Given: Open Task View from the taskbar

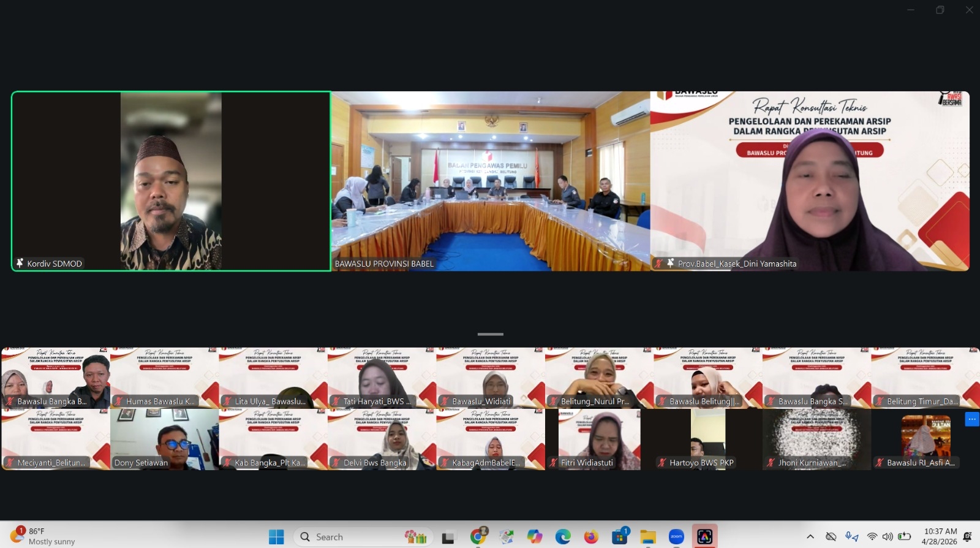Looking at the screenshot, I should tap(448, 538).
